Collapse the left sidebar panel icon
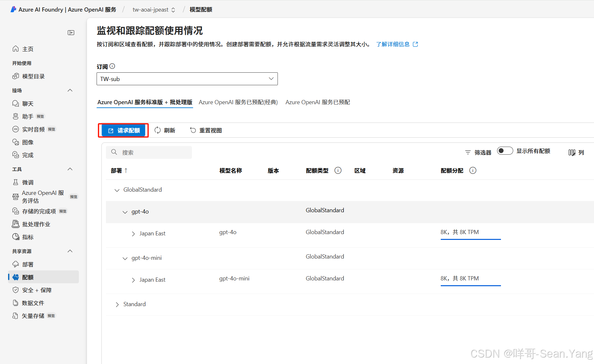Screen dimensions: 594x364 (71, 32)
